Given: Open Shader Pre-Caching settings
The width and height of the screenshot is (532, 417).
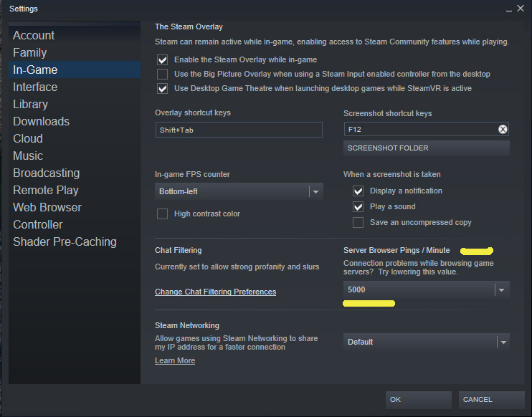Looking at the screenshot, I should 75,241.
